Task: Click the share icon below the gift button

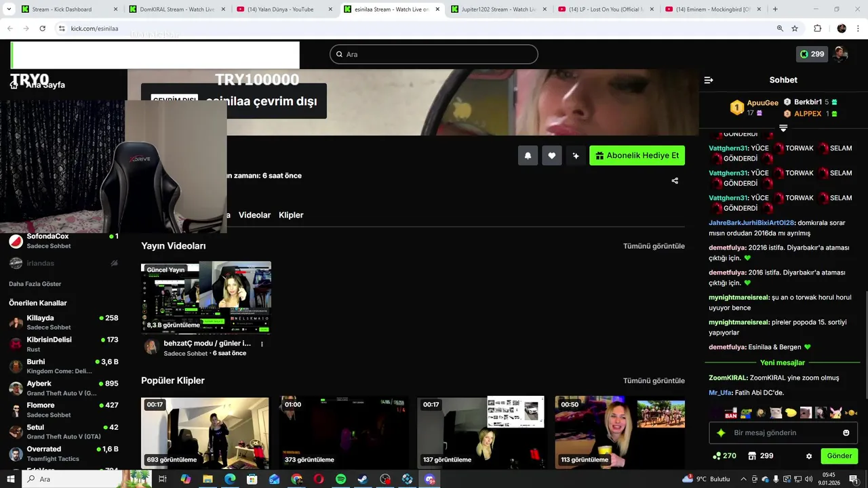Action: tap(675, 181)
